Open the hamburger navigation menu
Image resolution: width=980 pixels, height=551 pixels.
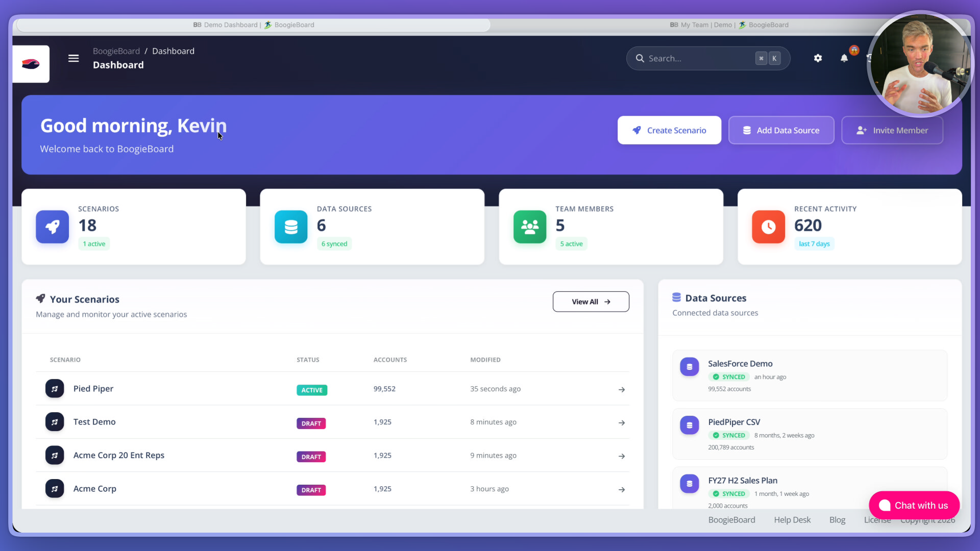73,58
